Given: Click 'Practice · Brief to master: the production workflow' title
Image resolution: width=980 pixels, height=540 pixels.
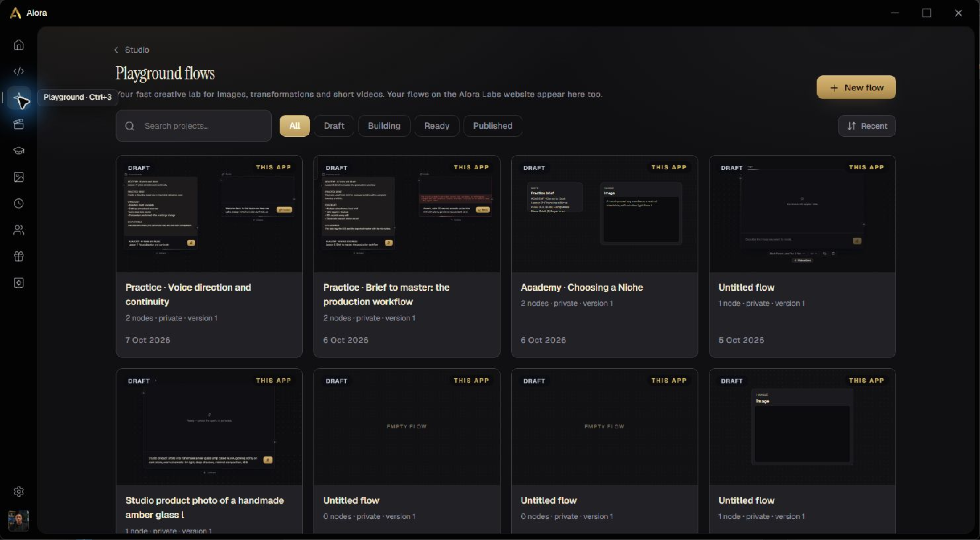Looking at the screenshot, I should 386,295.
